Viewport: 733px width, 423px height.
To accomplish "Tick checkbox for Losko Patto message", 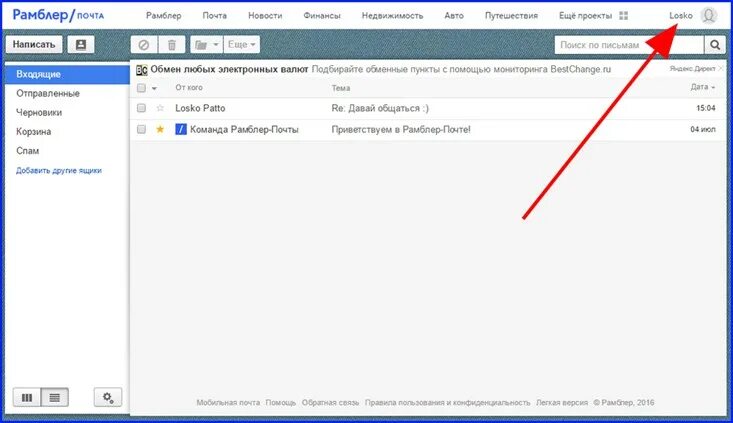I will [141, 108].
